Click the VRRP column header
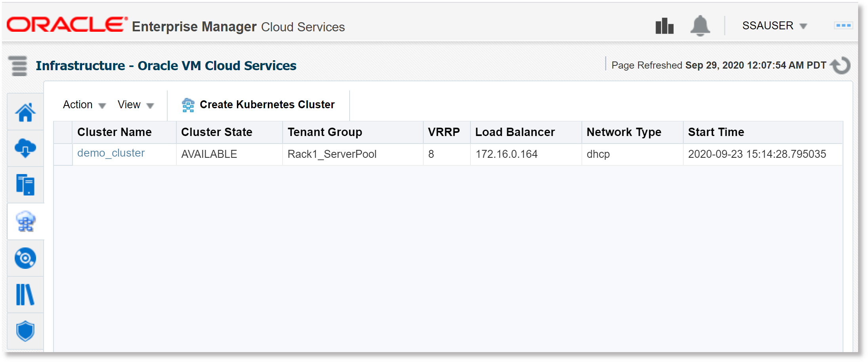Image resolution: width=868 pixels, height=362 pixels. pos(447,132)
